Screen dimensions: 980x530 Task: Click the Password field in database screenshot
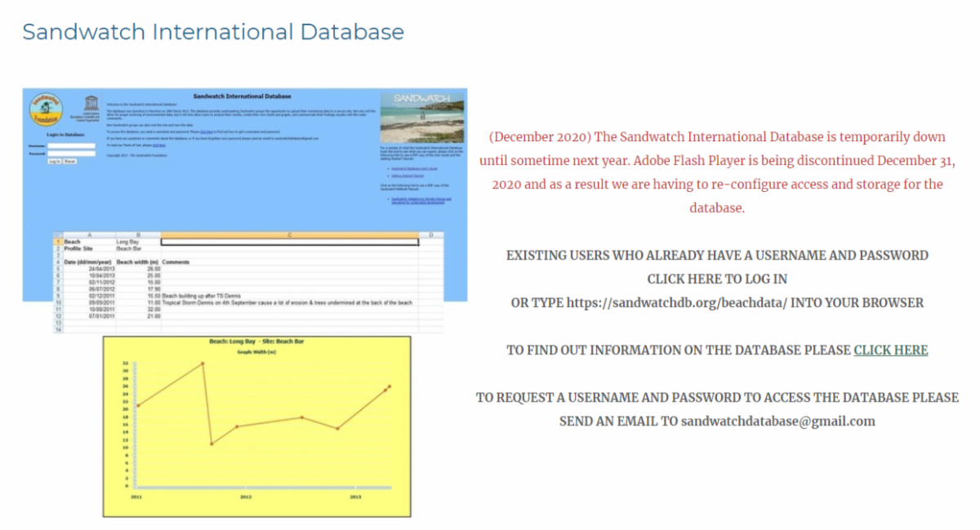(72, 153)
